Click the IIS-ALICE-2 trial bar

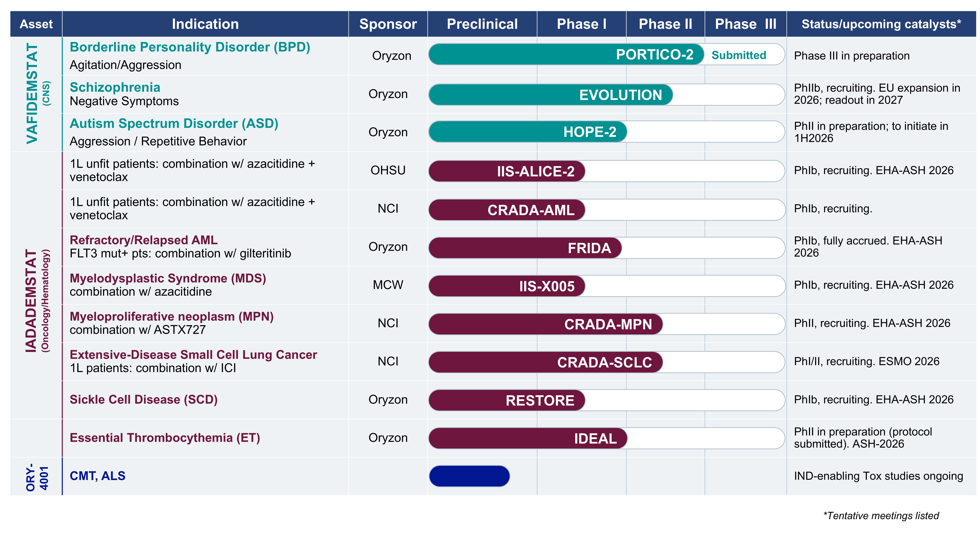point(507,171)
